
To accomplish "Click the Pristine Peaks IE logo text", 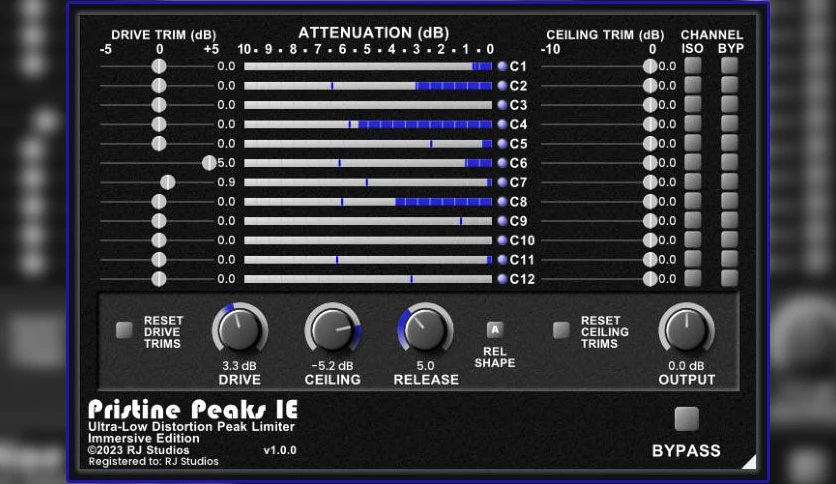I will pos(193,409).
